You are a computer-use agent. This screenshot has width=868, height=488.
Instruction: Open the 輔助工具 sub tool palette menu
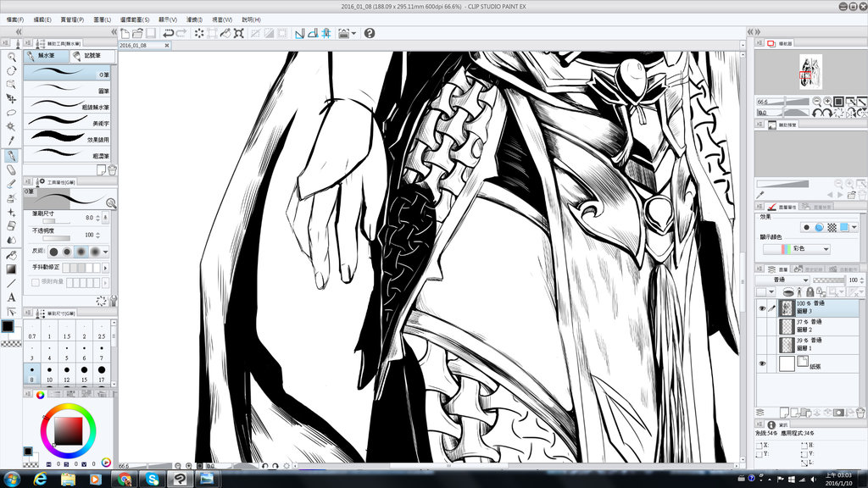(x=28, y=42)
